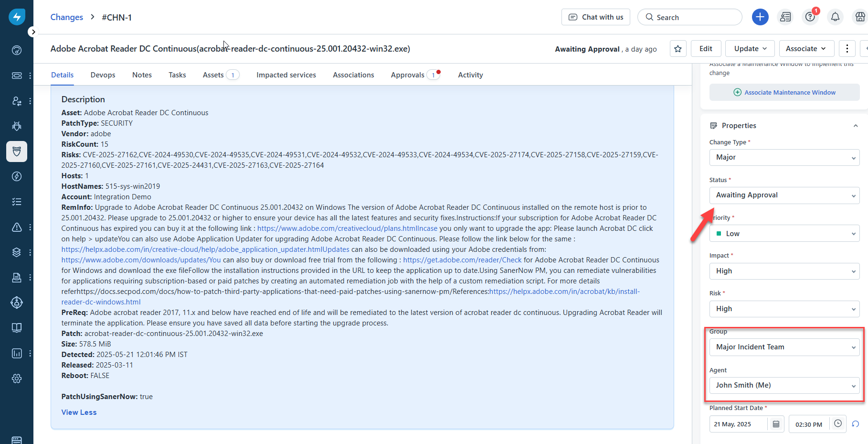Switch to the Assets tab

point(221,75)
